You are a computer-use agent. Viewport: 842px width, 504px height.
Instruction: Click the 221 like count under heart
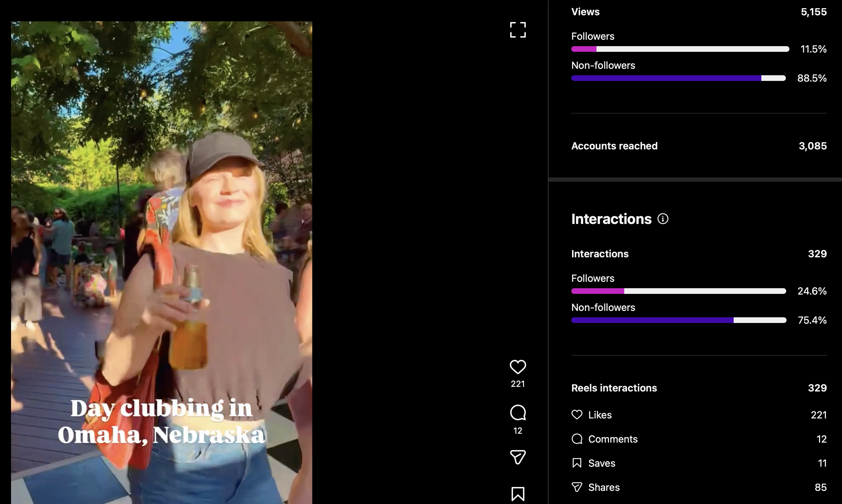coord(518,384)
